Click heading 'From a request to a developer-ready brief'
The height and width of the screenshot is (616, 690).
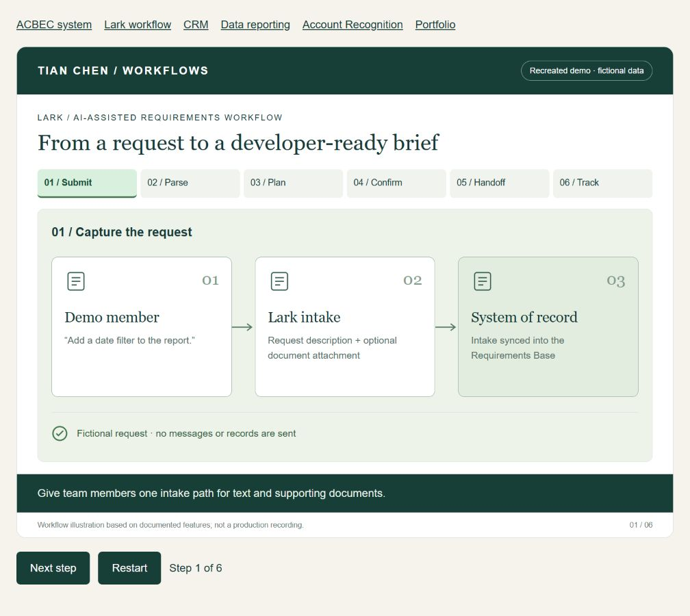coord(238,143)
